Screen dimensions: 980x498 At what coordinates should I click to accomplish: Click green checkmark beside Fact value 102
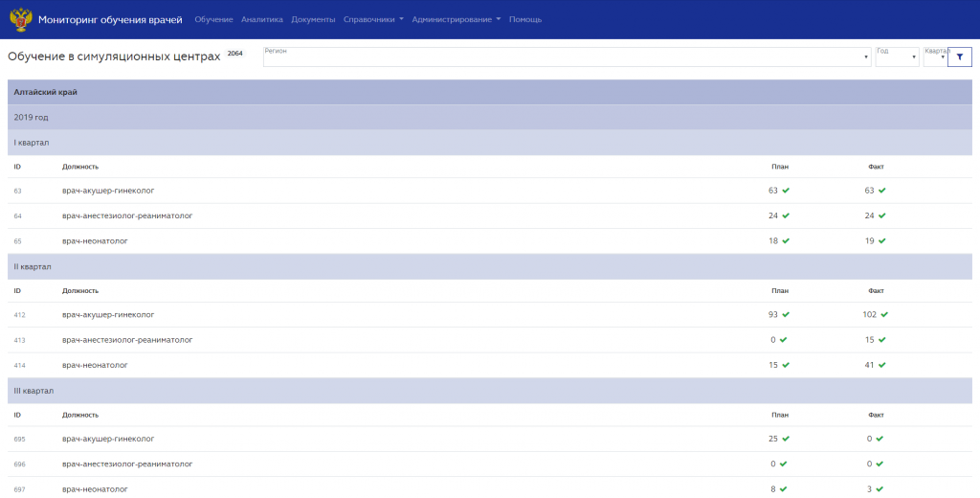tap(884, 315)
